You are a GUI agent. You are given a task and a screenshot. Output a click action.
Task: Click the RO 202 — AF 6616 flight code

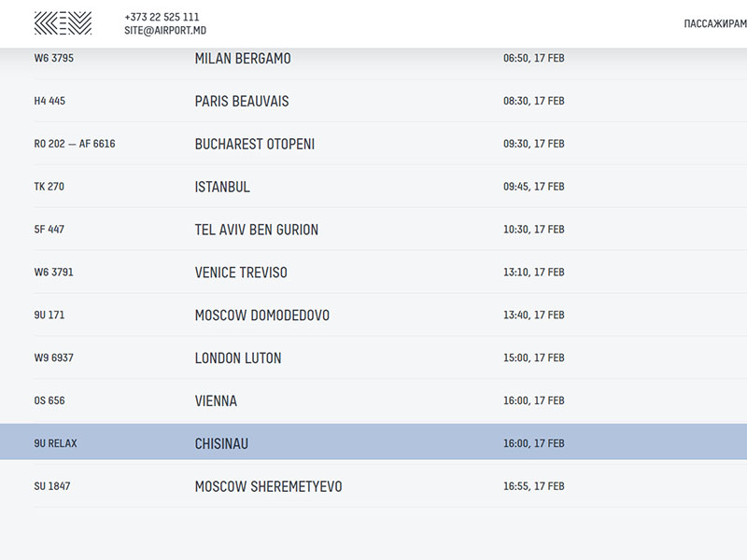[75, 144]
